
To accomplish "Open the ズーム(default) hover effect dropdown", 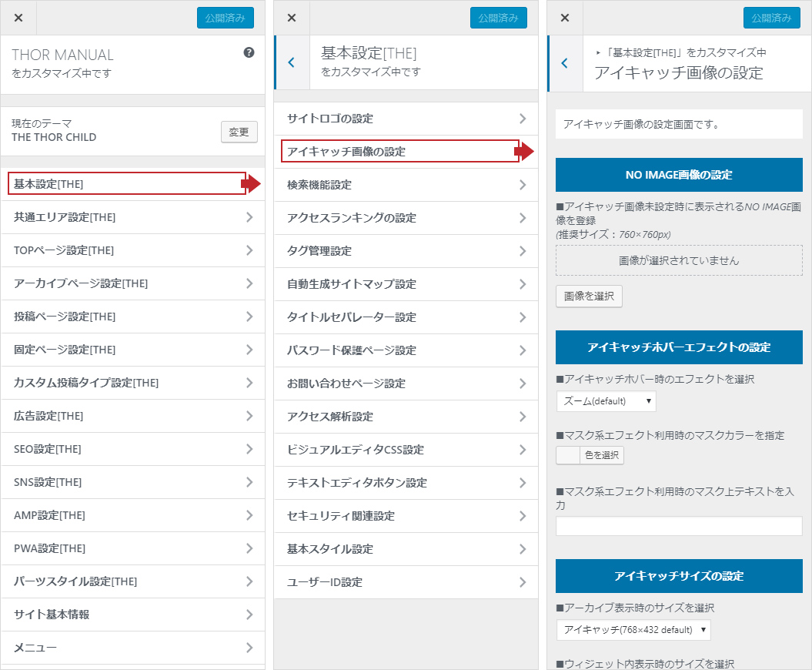I will [x=606, y=401].
